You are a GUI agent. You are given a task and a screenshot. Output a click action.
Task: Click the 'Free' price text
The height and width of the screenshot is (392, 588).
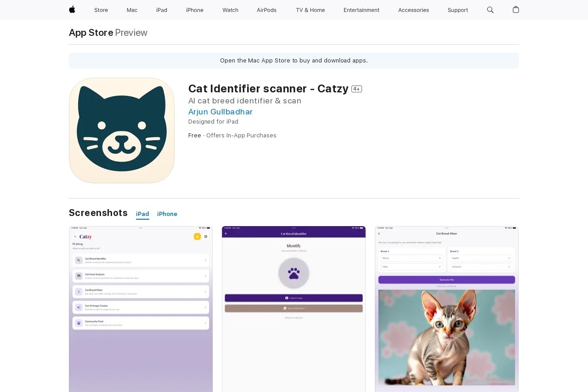[x=195, y=136]
